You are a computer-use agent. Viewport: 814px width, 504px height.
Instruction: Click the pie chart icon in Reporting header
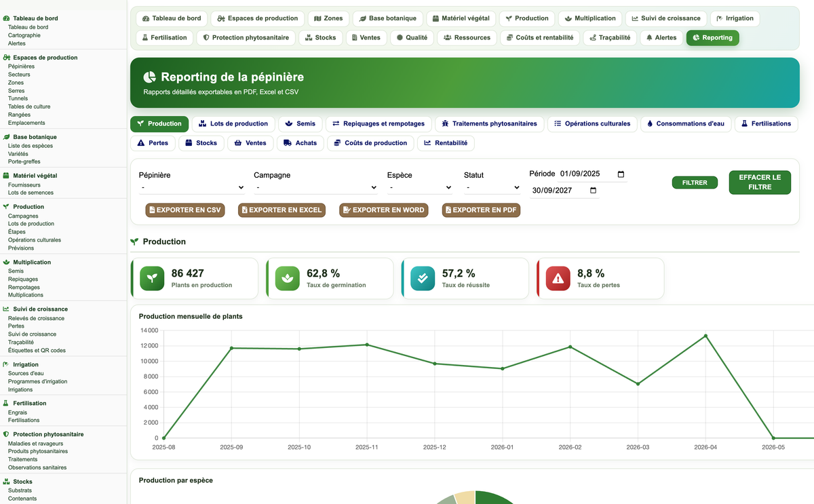[150, 77]
